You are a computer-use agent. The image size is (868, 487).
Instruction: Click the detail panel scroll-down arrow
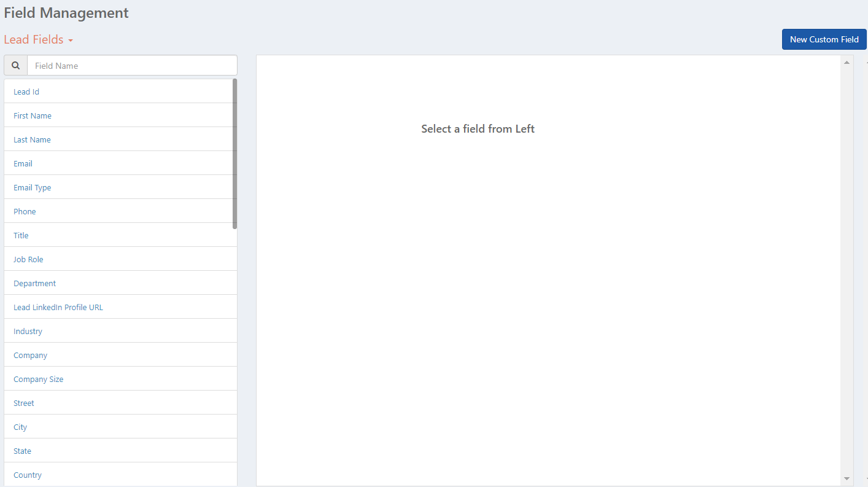pyautogui.click(x=847, y=478)
